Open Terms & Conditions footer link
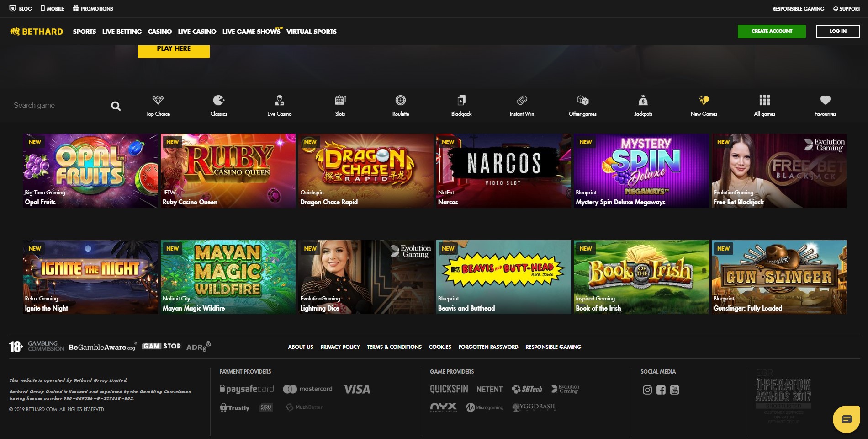The height and width of the screenshot is (439, 868). pyautogui.click(x=394, y=347)
